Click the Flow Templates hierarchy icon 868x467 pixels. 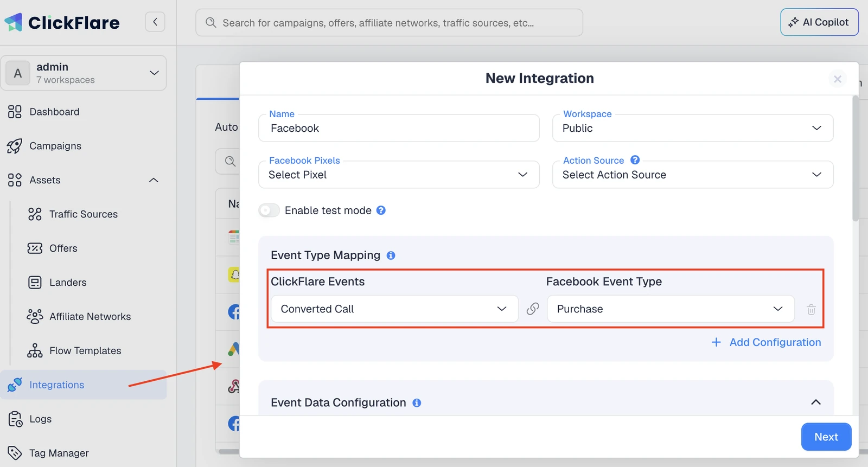pyautogui.click(x=35, y=350)
